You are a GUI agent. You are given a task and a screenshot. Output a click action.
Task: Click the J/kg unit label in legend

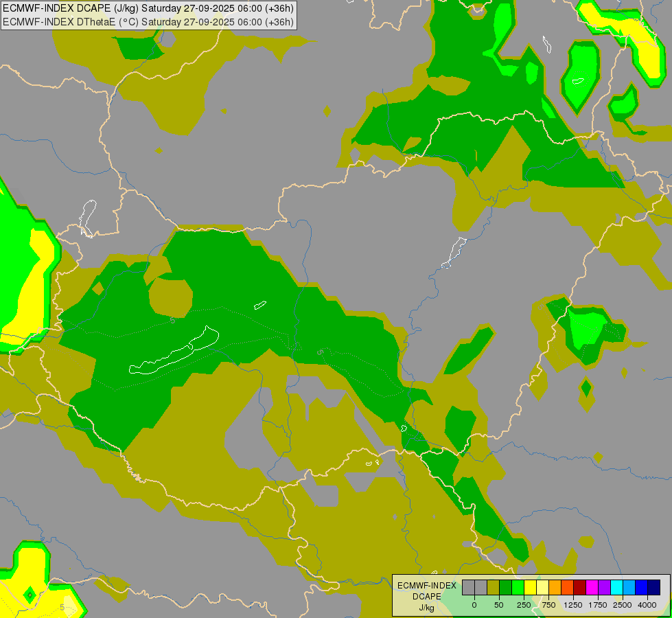click(x=426, y=608)
